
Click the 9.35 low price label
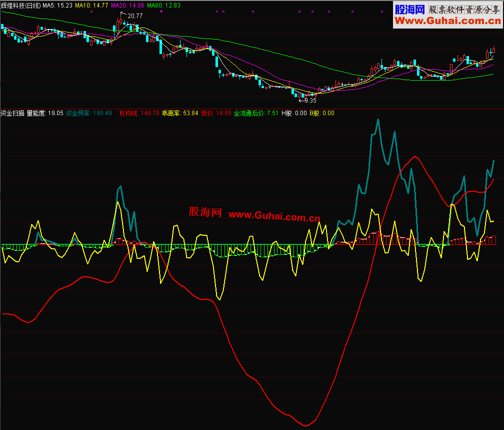(310, 101)
